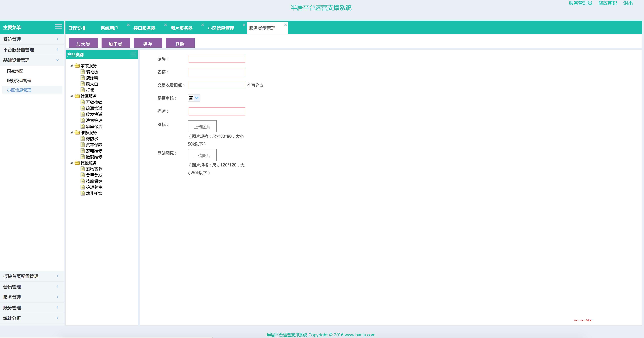
Task: Close the 系统用户 tab
Action: coord(128,25)
